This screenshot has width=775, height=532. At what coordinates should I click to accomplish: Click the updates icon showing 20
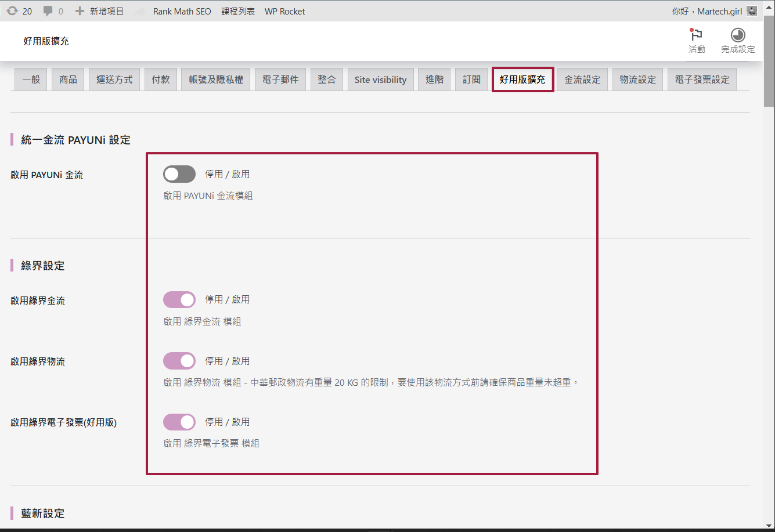point(12,11)
